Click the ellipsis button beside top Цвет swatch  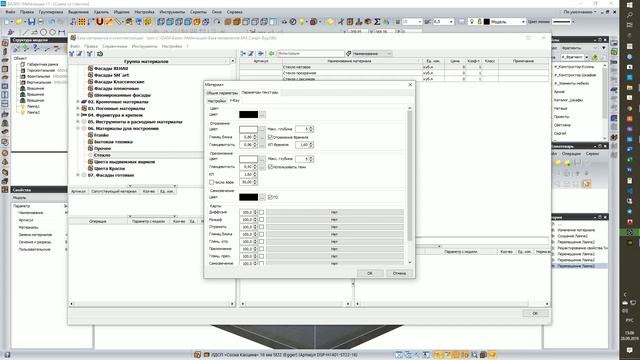pyautogui.click(x=262, y=115)
